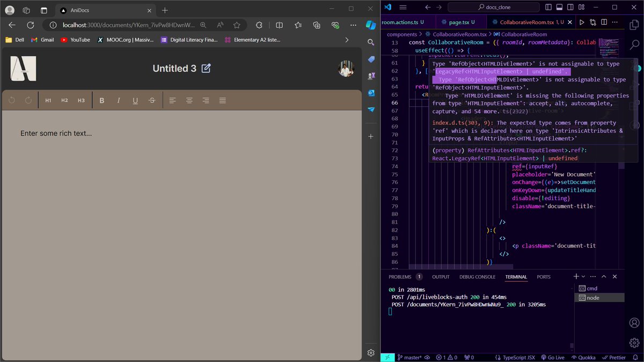Toggle italic formatting in editor toolbar
644x362 pixels.
pyautogui.click(x=119, y=100)
